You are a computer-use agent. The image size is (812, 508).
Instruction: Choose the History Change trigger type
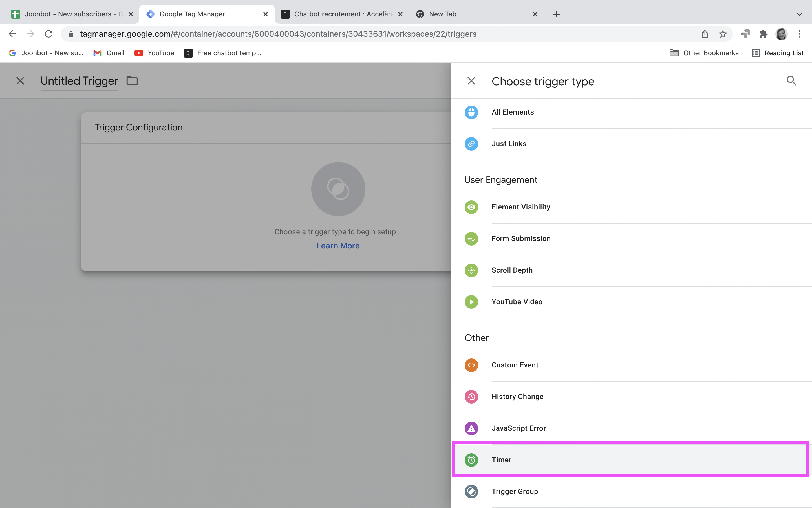(x=632, y=397)
